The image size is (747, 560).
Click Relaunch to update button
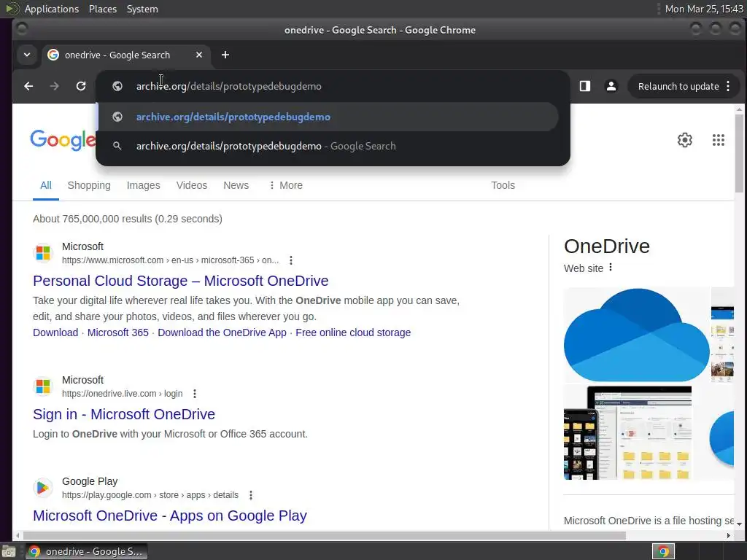(678, 86)
